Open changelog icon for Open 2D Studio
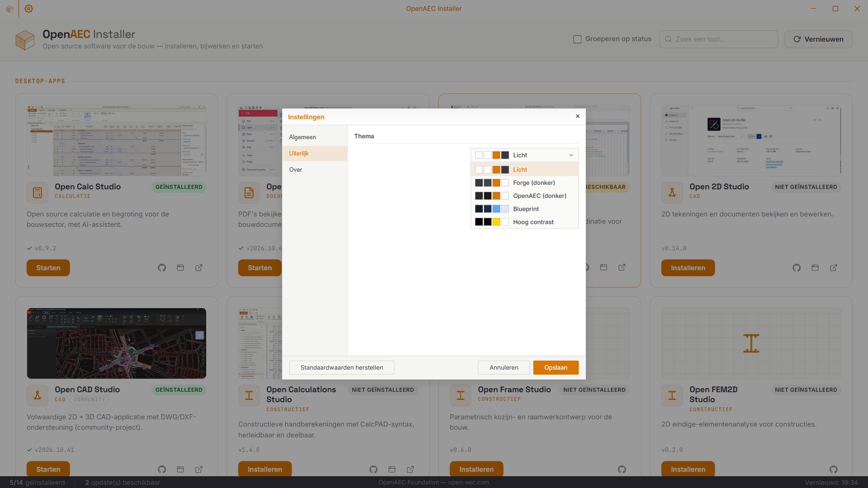Viewport: 868px width, 488px height. tap(815, 268)
